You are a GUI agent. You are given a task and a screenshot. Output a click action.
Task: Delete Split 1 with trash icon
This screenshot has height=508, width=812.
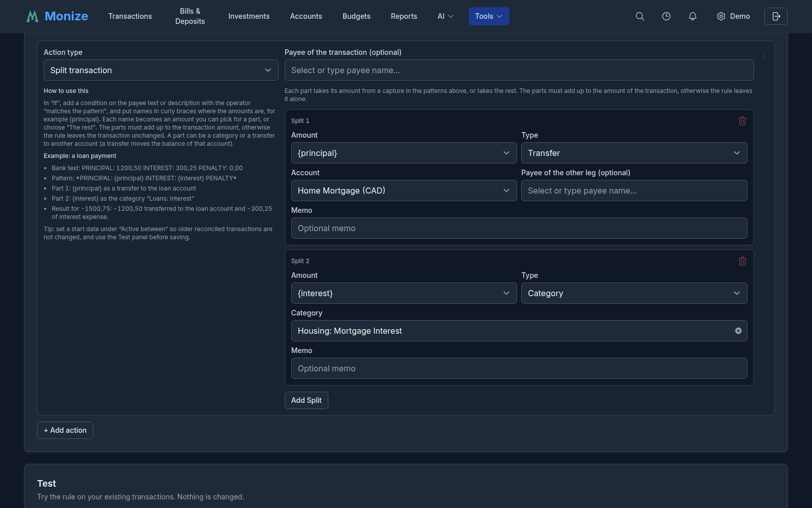[x=742, y=121]
